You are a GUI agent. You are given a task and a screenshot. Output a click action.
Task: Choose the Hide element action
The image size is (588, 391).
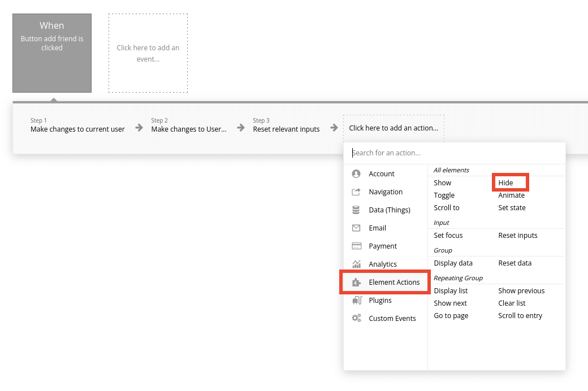[x=505, y=183]
